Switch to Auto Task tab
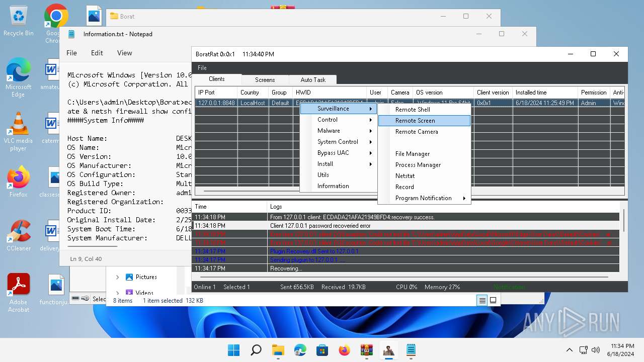The width and height of the screenshot is (644, 362). [x=313, y=79]
